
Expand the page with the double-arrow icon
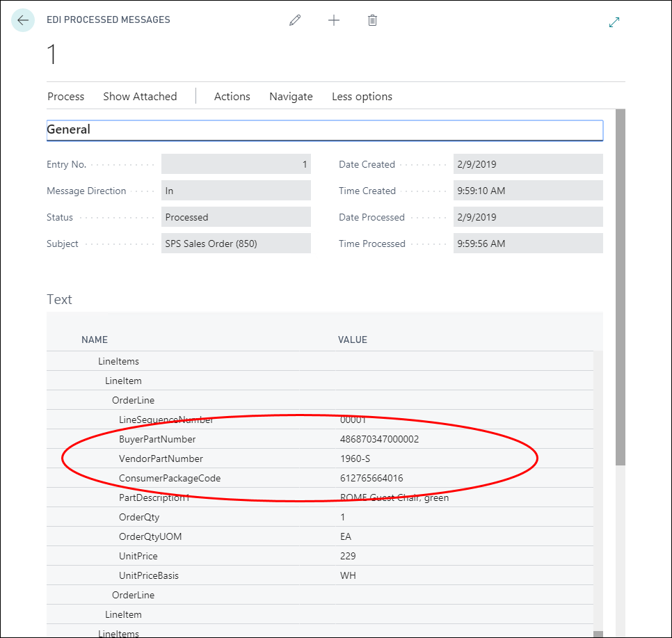point(614,22)
